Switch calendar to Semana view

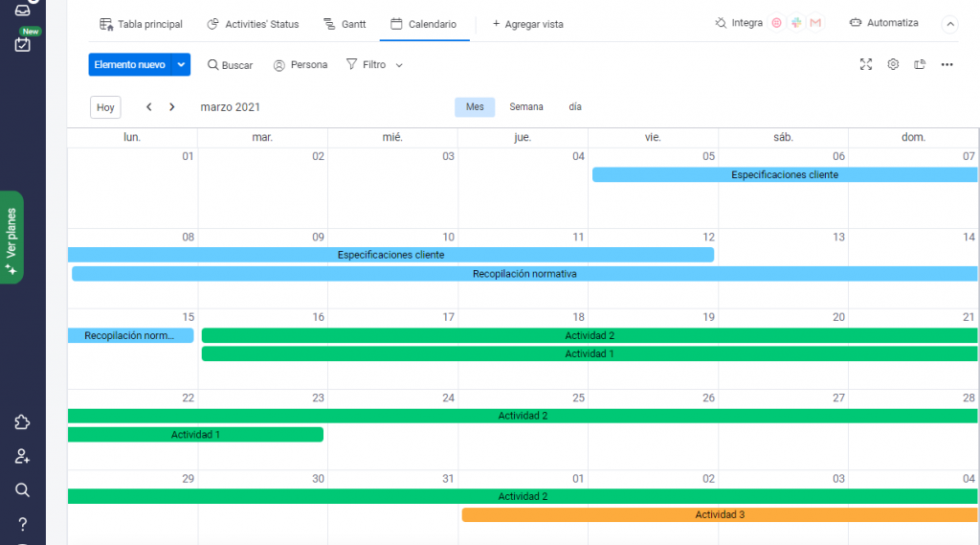pyautogui.click(x=526, y=107)
